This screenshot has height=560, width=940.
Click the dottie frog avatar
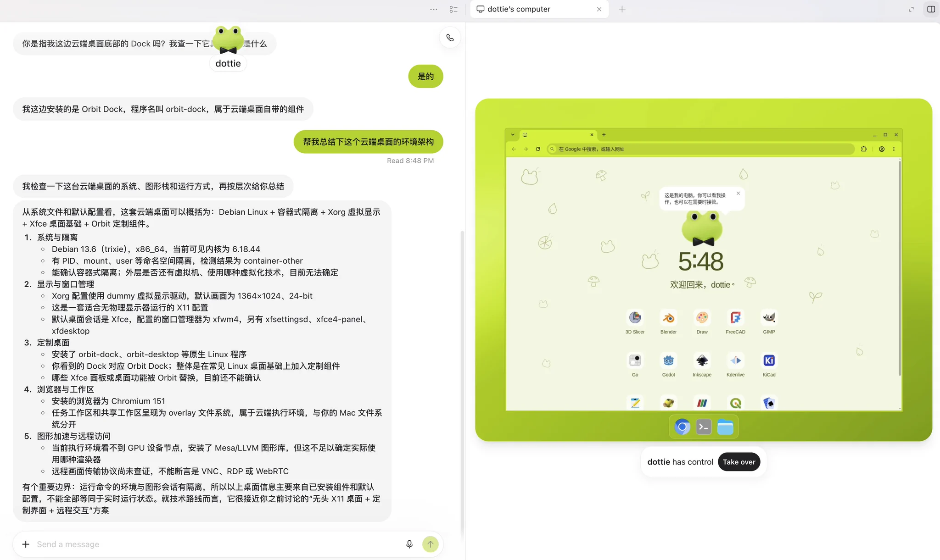pyautogui.click(x=228, y=40)
